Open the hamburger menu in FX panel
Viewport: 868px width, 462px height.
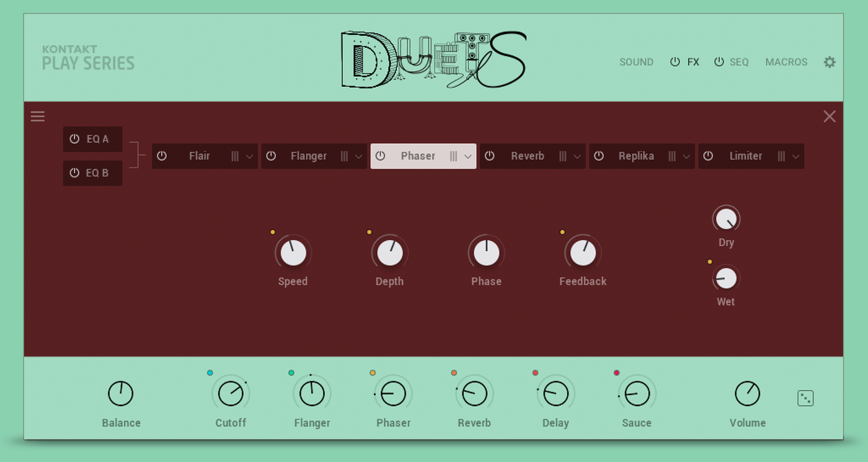click(x=38, y=117)
